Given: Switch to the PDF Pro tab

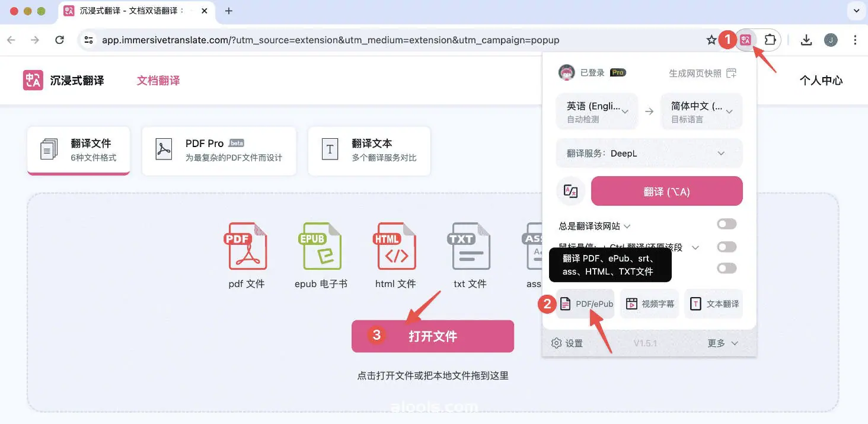Looking at the screenshot, I should click(219, 151).
